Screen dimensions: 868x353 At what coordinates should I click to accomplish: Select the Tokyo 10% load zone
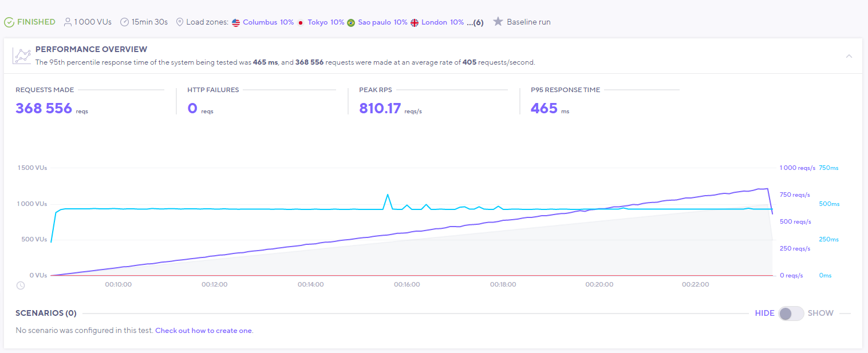[326, 22]
